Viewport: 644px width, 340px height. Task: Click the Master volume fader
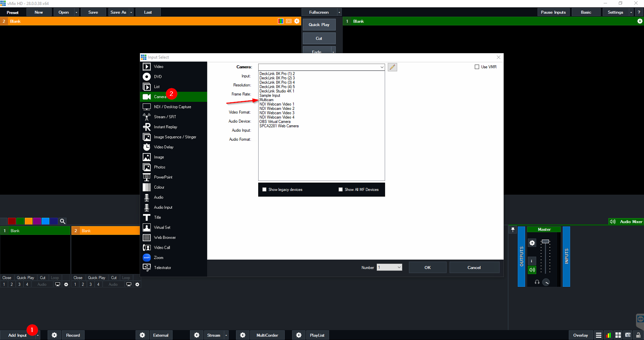pos(545,242)
